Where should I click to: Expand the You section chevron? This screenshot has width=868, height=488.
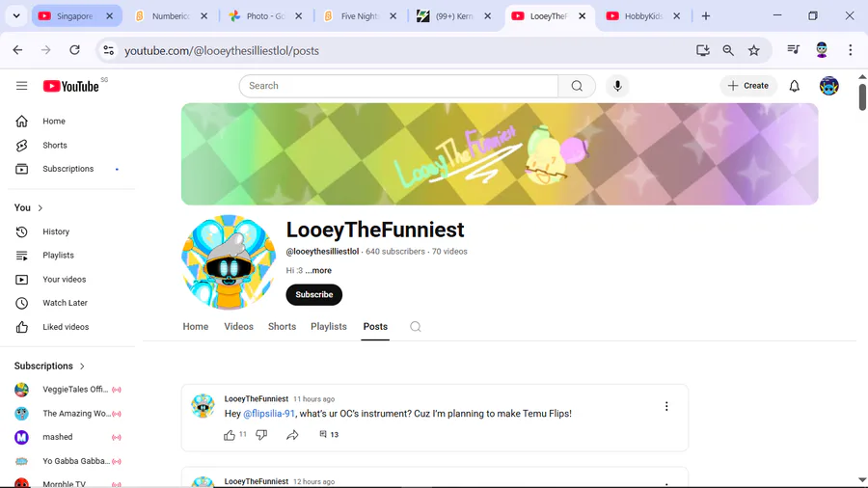(x=40, y=208)
